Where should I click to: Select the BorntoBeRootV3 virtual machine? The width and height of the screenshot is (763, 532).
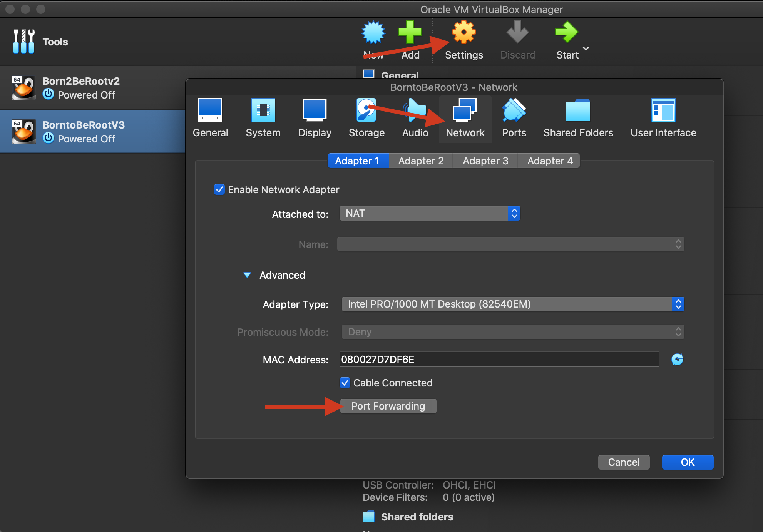[92, 132]
